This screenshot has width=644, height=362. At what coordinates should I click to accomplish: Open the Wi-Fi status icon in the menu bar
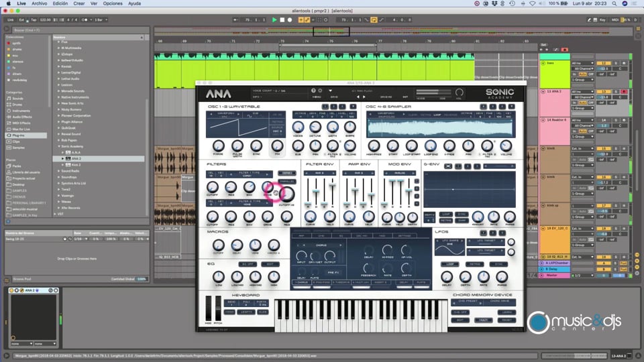(x=532, y=3)
